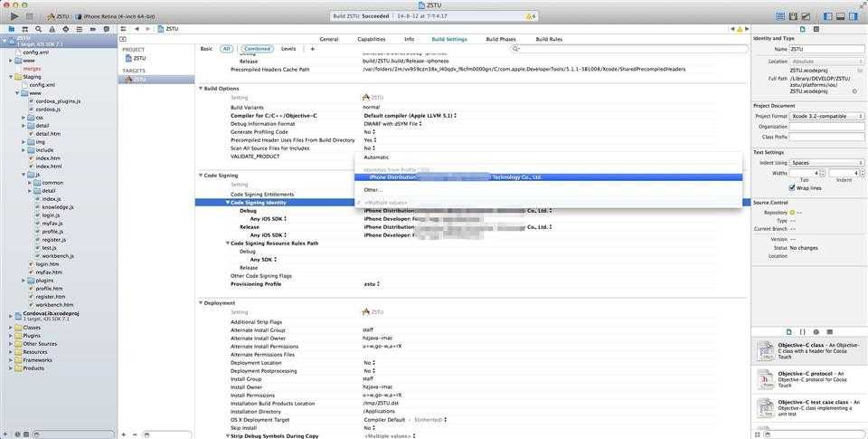The image size is (868, 439).
Task: Select the Basic settings filter
Action: point(206,49)
